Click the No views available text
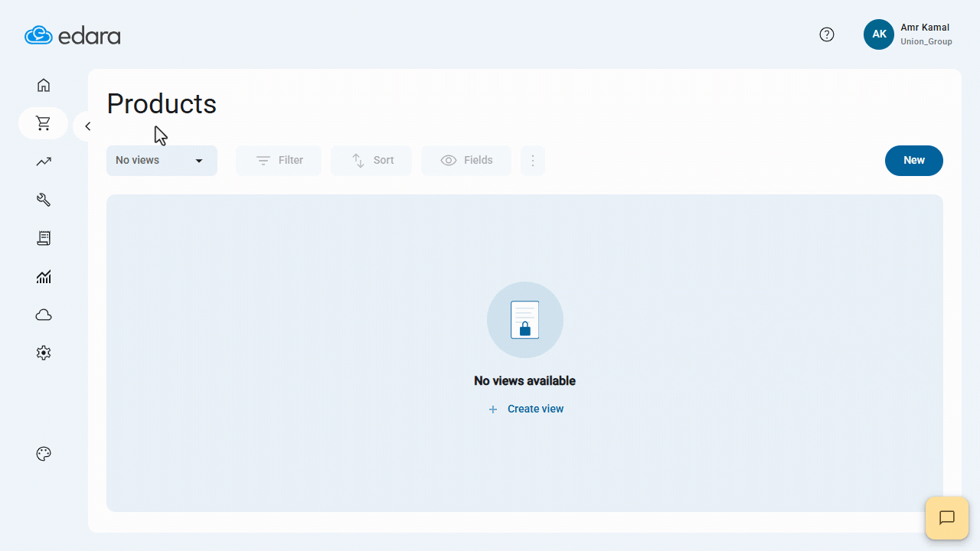980x551 pixels. 524,381
